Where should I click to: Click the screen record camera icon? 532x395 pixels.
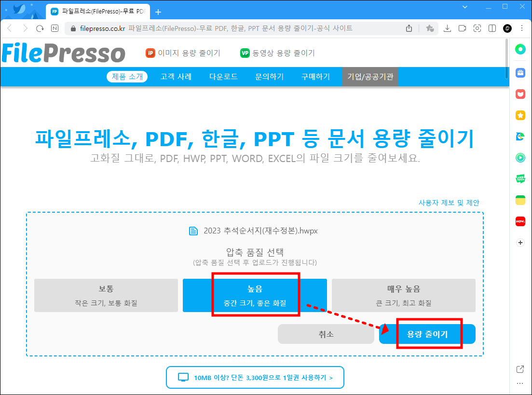click(462, 28)
